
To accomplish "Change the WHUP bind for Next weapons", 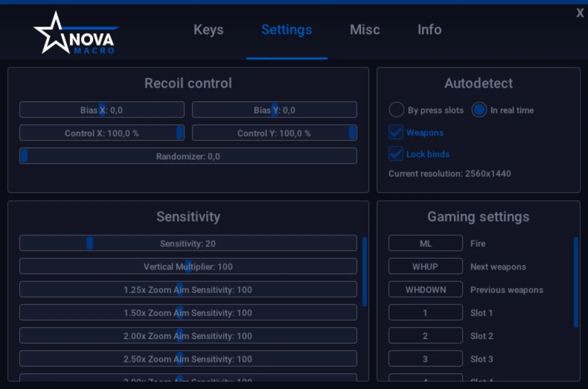I will (426, 267).
